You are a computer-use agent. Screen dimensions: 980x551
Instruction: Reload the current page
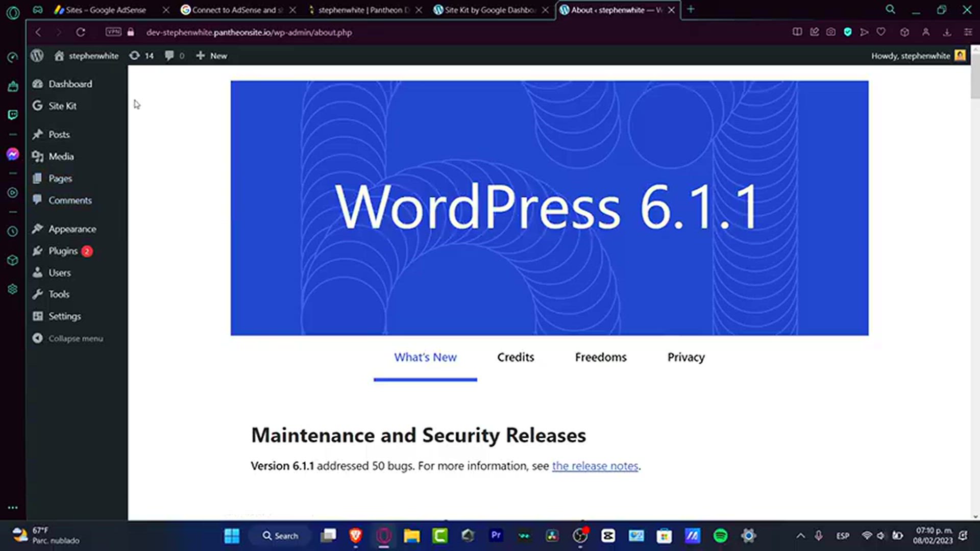point(81,32)
